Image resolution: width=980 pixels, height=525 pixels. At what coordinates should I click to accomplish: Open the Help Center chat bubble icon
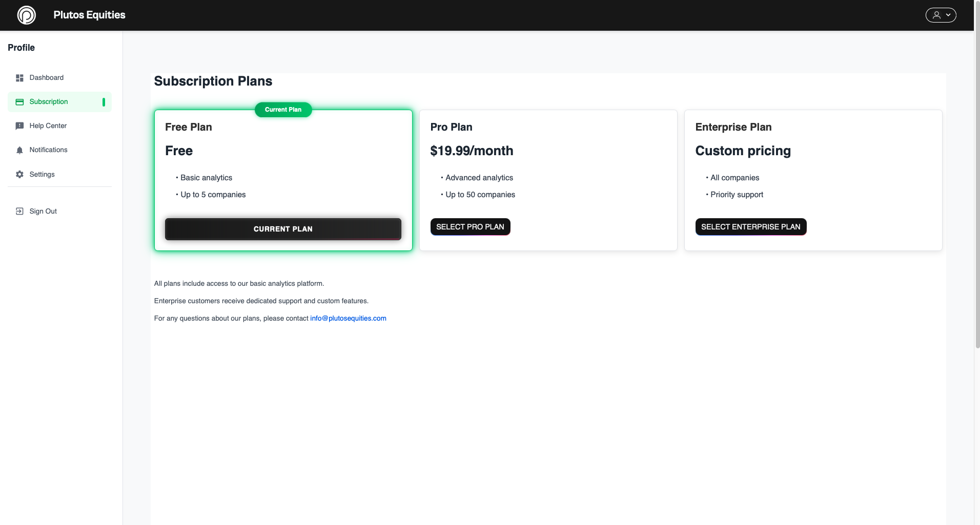(19, 125)
